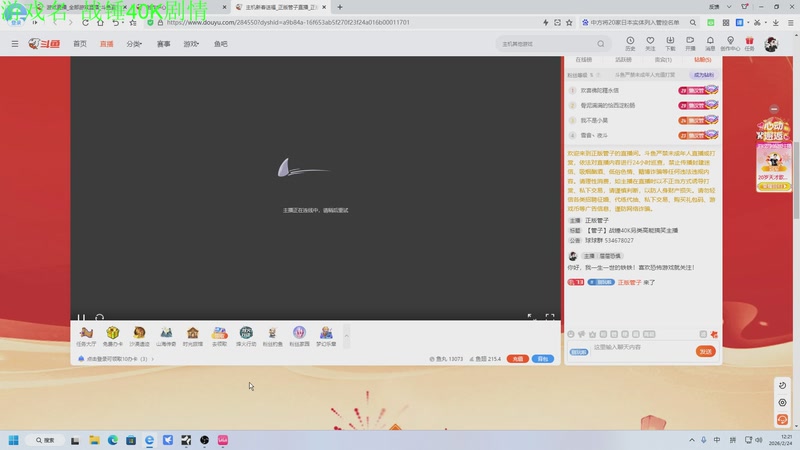Go to 首页 home tab
The height and width of the screenshot is (450, 800).
(x=80, y=44)
